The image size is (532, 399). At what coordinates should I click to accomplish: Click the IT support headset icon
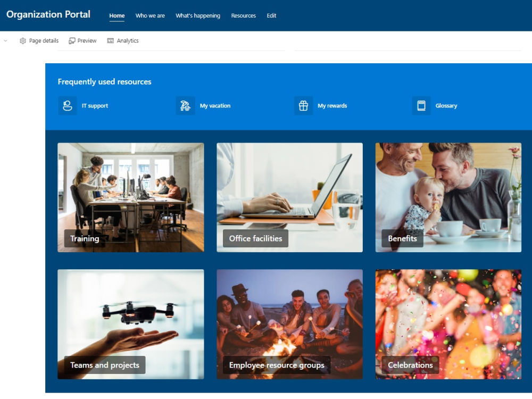point(67,105)
